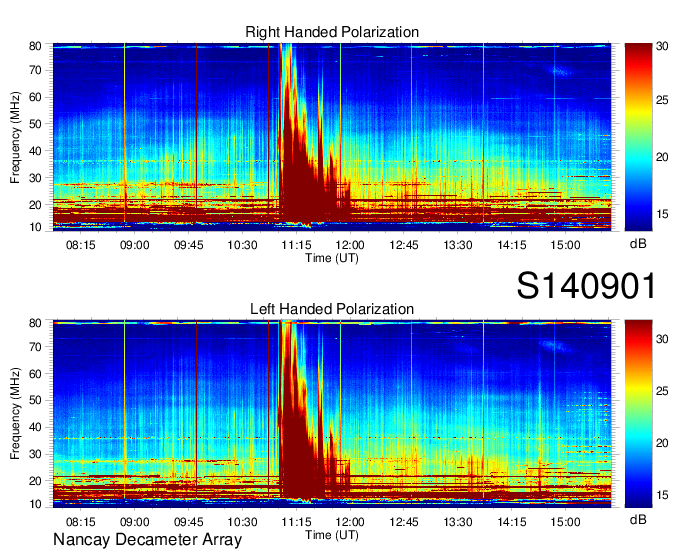
Task: Click the 'Left Handed Polarization' title
Action: [332, 309]
